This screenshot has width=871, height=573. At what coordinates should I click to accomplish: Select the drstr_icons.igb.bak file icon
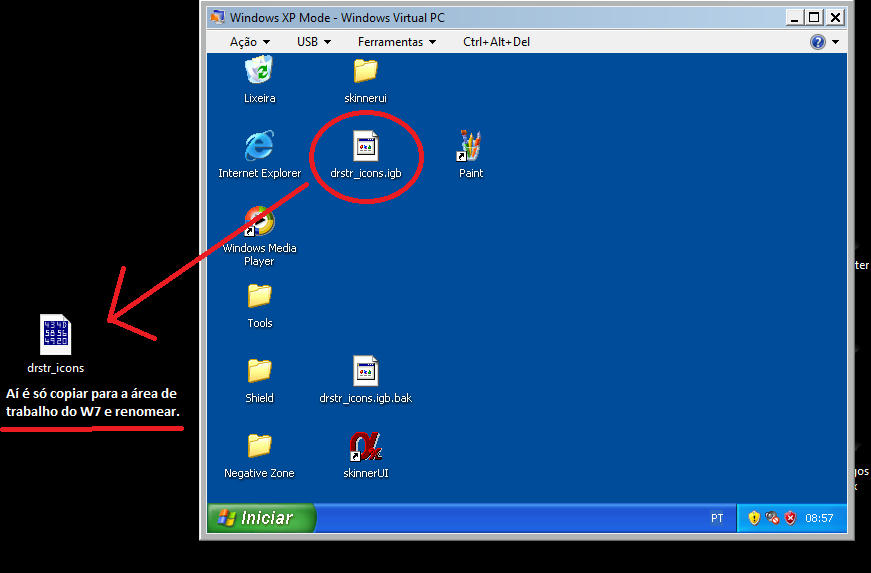(x=366, y=371)
